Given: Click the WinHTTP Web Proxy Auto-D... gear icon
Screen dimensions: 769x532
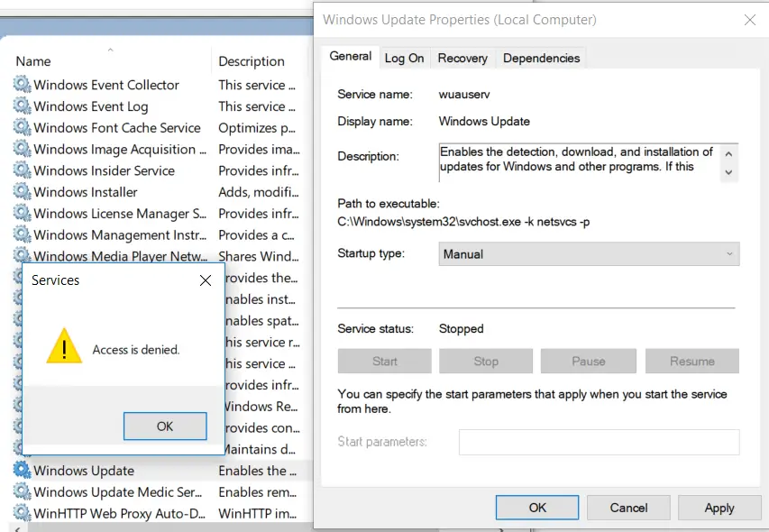Looking at the screenshot, I should tap(22, 513).
